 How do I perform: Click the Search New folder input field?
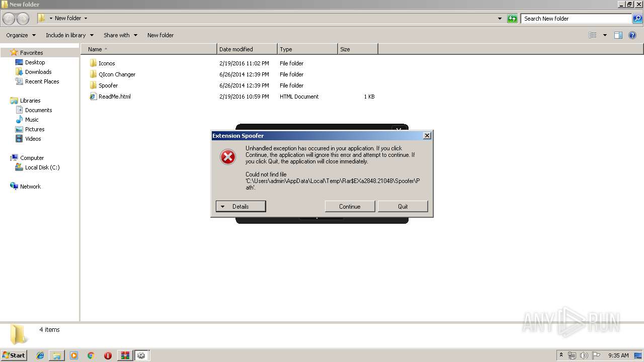point(577,19)
